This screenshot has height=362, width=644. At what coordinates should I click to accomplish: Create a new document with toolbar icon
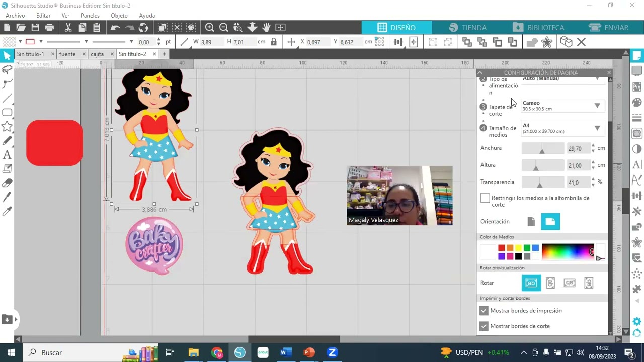(7, 27)
